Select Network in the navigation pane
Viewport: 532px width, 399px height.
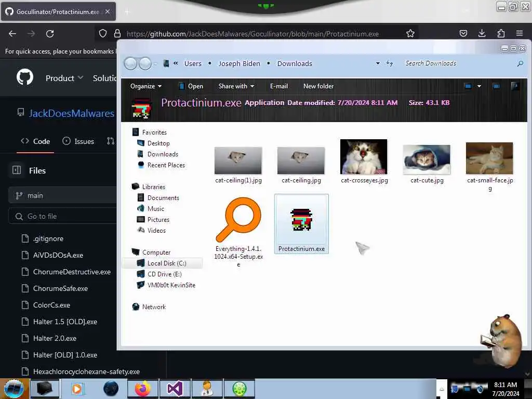coord(154,307)
